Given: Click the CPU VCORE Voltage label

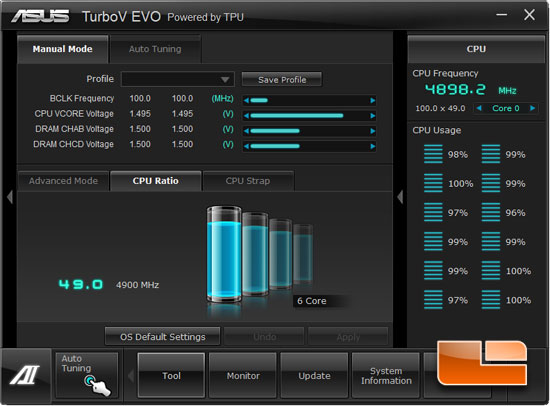Looking at the screenshot, I should tap(74, 114).
